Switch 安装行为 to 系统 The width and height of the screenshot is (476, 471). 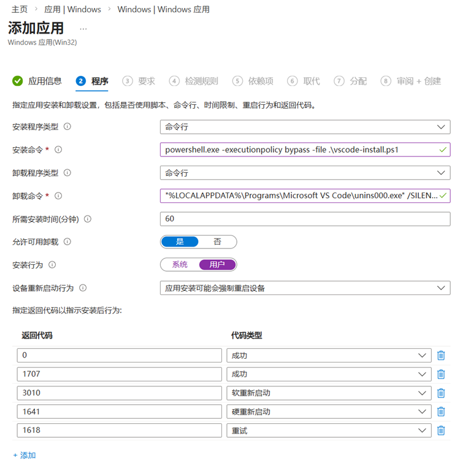[x=180, y=265]
